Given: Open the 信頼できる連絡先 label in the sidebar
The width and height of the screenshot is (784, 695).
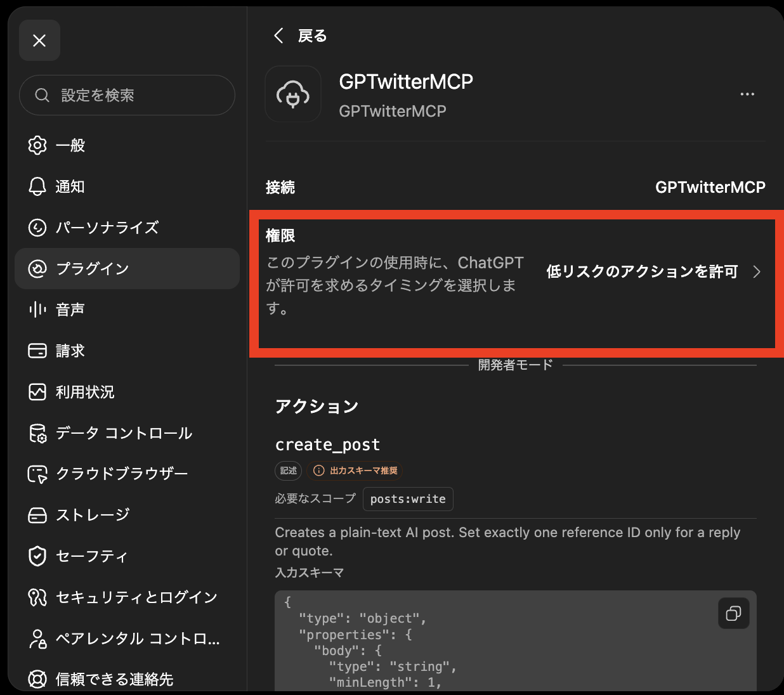Looking at the screenshot, I should pyautogui.click(x=114, y=679).
